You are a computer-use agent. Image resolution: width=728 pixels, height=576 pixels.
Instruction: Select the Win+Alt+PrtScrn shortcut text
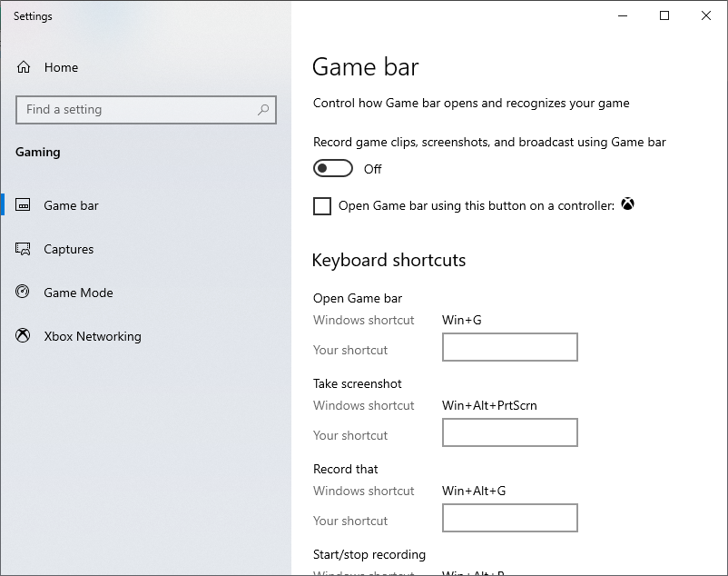(x=489, y=405)
